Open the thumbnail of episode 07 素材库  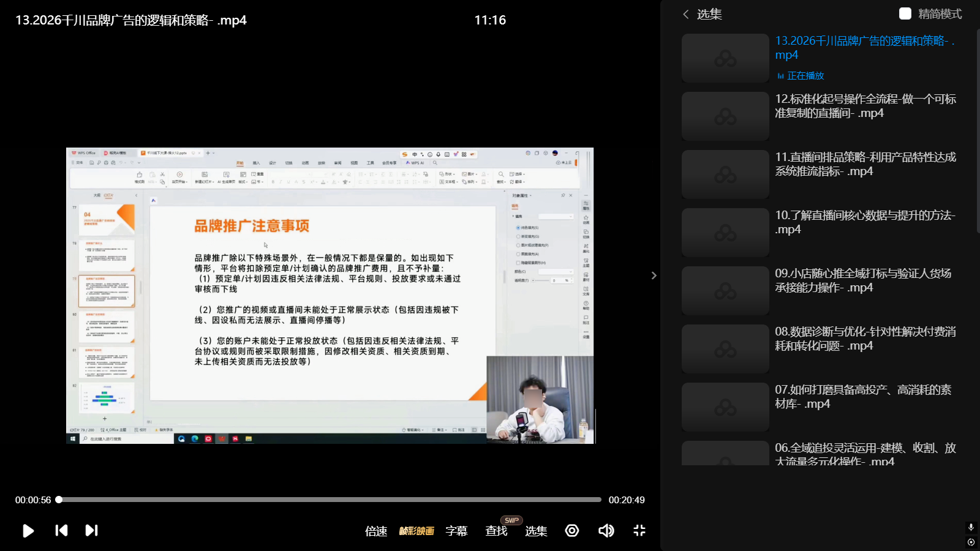coord(725,407)
